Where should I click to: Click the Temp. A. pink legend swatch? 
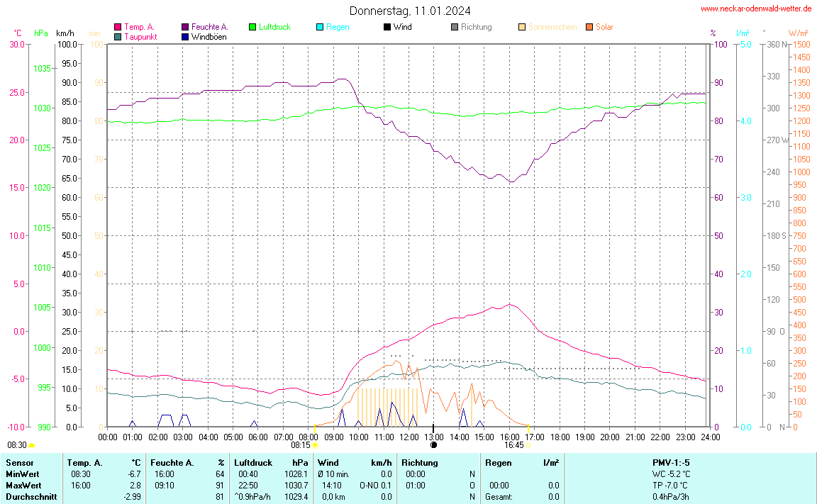coord(118,27)
